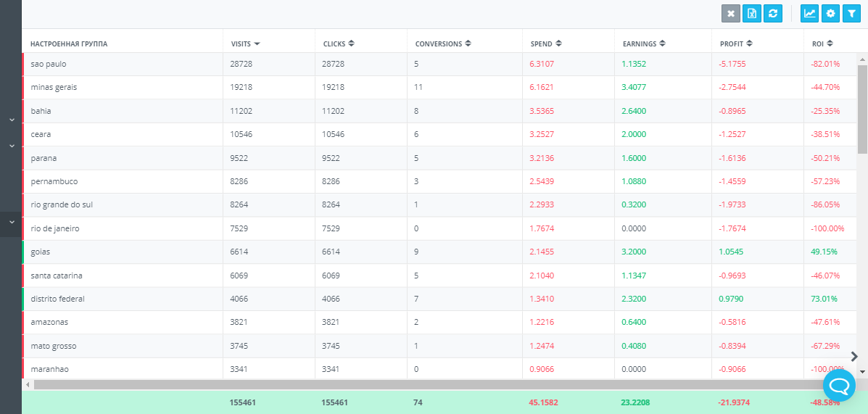Click the vertical scrollbar thumb
This screenshot has height=414, width=868.
pyautogui.click(x=862, y=109)
